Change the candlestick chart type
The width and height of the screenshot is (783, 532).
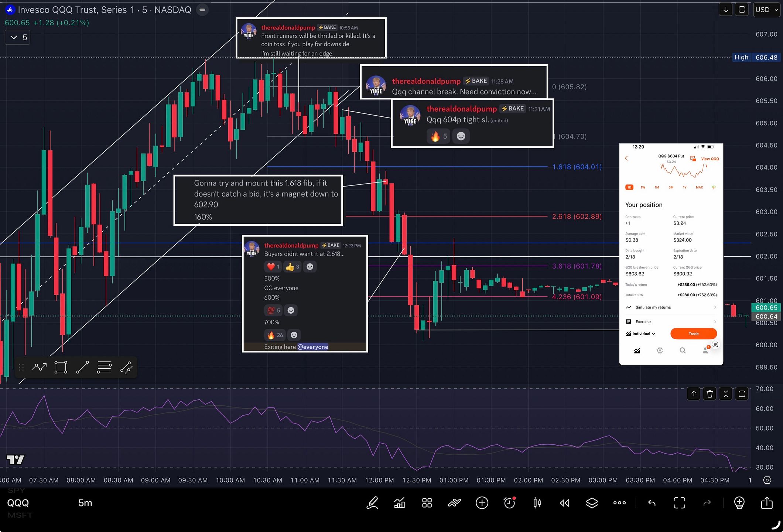click(x=537, y=503)
